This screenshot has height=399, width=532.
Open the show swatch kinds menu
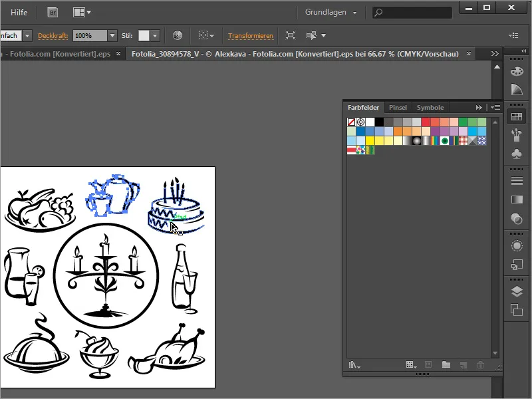pos(411,365)
